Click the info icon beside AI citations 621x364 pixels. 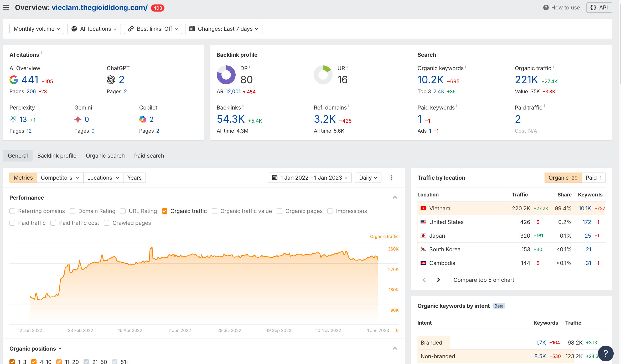(x=41, y=53)
